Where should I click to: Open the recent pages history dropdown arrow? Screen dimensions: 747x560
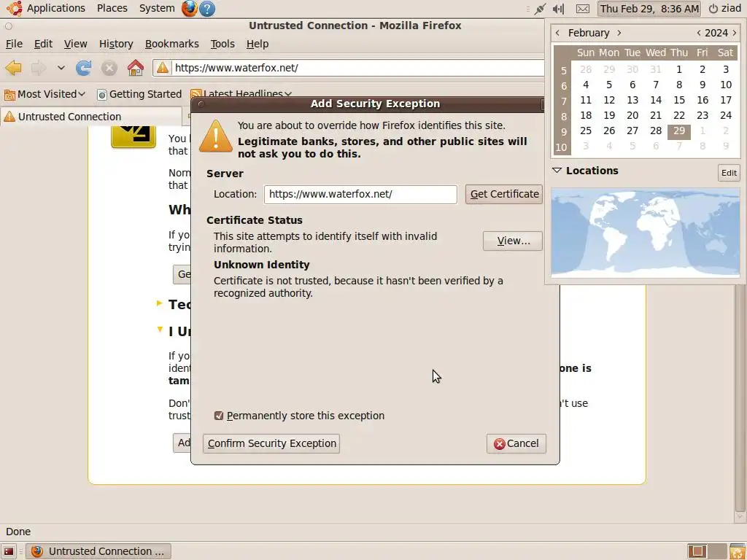pos(61,68)
